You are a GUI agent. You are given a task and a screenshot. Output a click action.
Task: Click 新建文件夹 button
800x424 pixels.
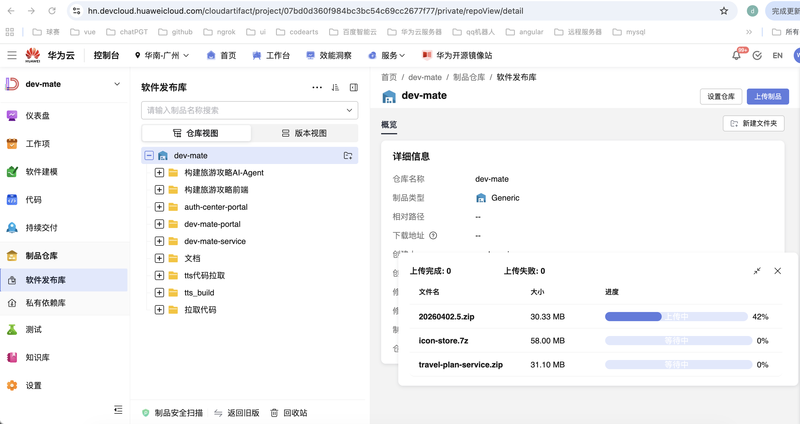pos(754,123)
